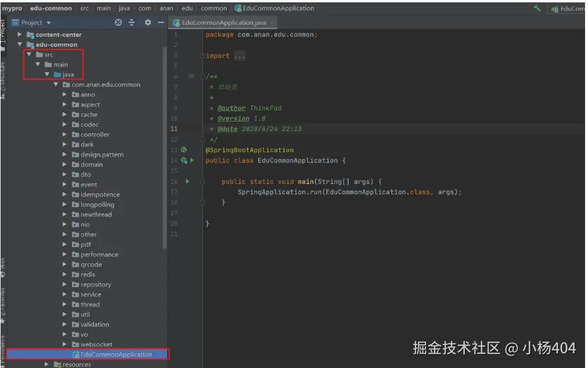The image size is (588, 368).
Task: Fold the Javadoc comment block
Action: pyautogui.click(x=202, y=77)
